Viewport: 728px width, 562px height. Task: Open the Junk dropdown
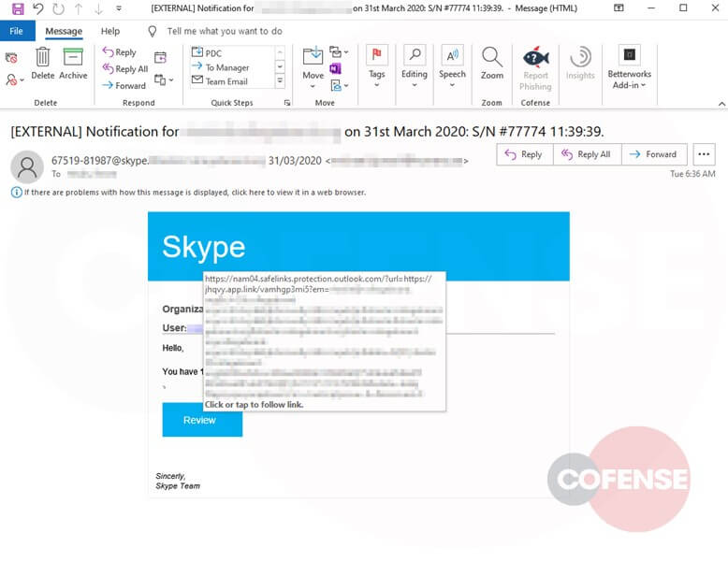pos(14,79)
